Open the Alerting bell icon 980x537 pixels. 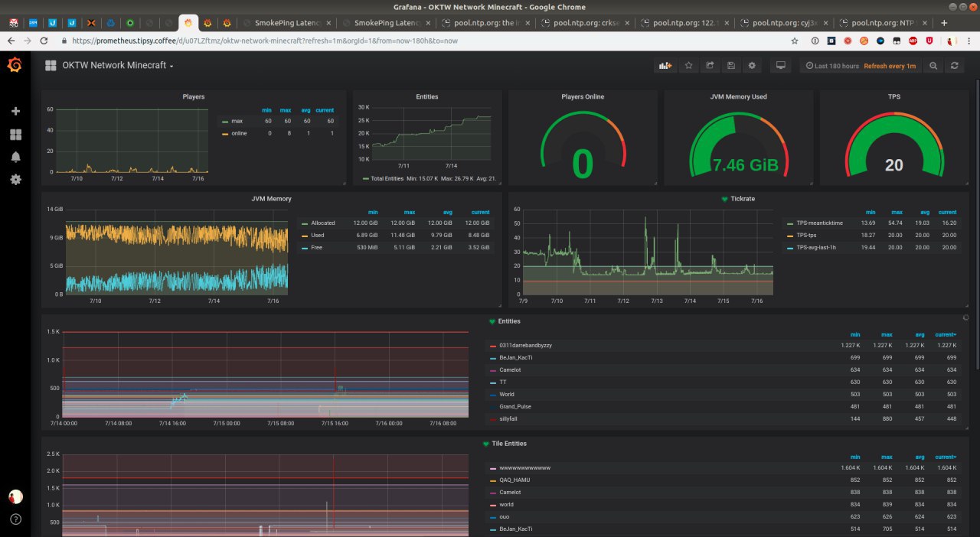click(15, 157)
